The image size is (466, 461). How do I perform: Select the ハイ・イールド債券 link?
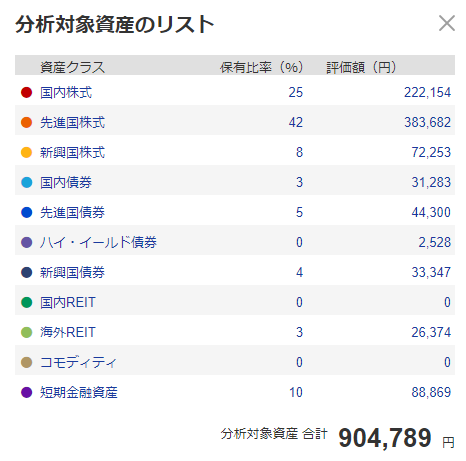click(98, 242)
